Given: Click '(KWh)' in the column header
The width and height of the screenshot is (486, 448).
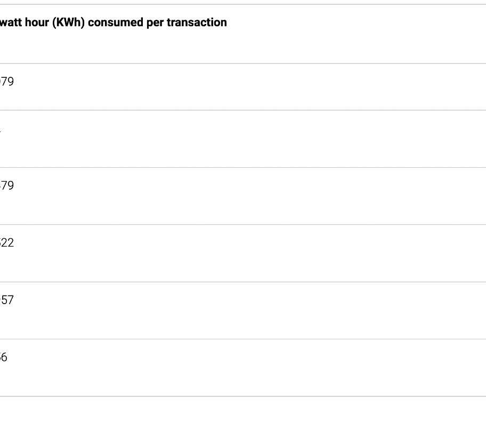Looking at the screenshot, I should point(69,22).
